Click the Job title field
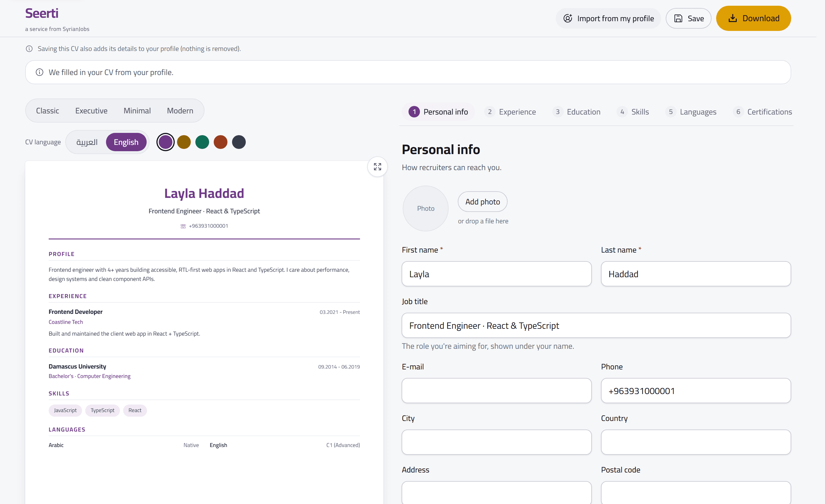 click(596, 326)
